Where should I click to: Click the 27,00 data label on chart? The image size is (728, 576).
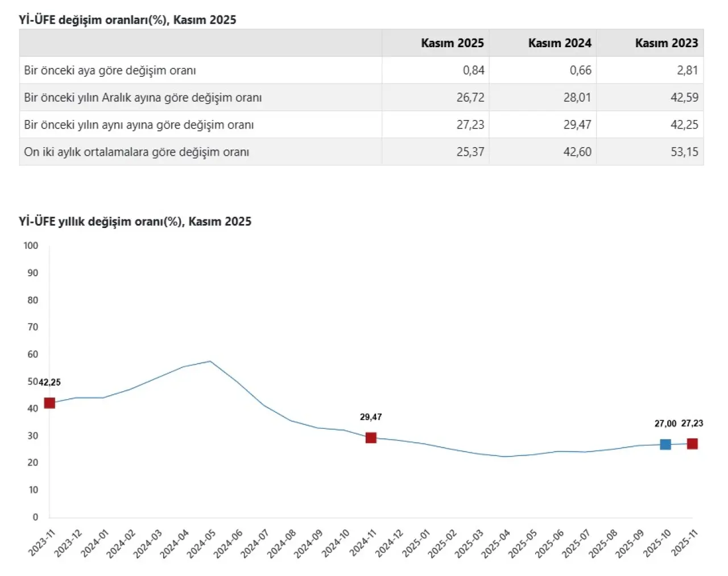point(665,424)
